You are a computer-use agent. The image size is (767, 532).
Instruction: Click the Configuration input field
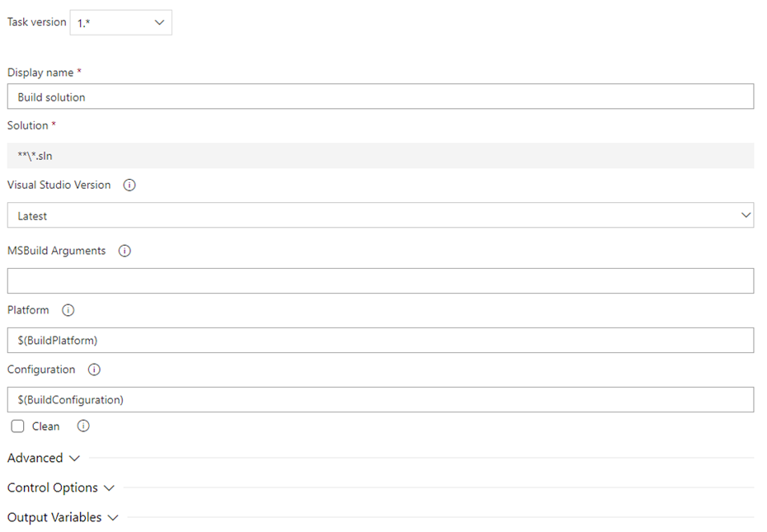pyautogui.click(x=380, y=400)
